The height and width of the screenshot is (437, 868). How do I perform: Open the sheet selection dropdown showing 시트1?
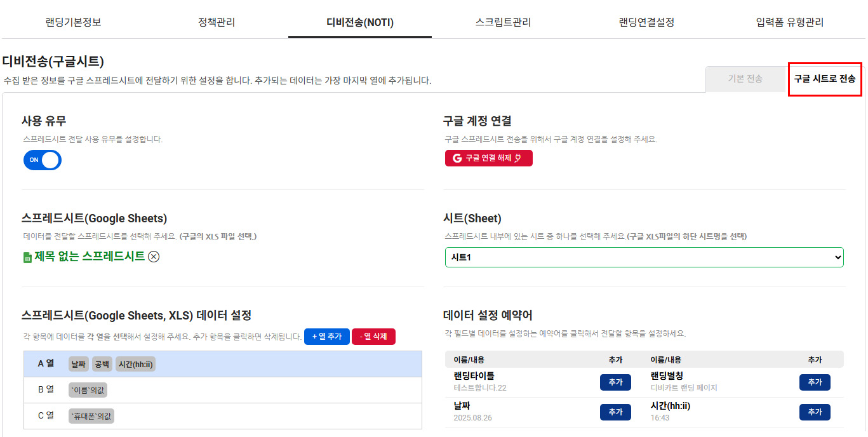[644, 257]
